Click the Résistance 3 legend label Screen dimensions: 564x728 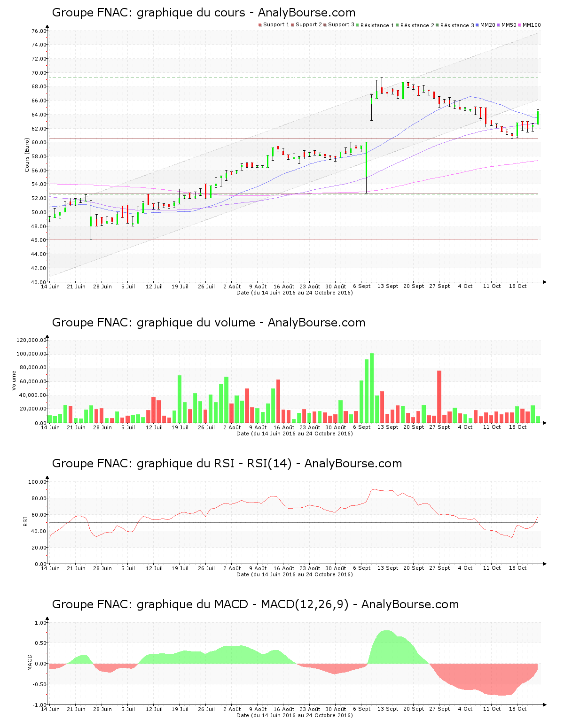coord(457,25)
